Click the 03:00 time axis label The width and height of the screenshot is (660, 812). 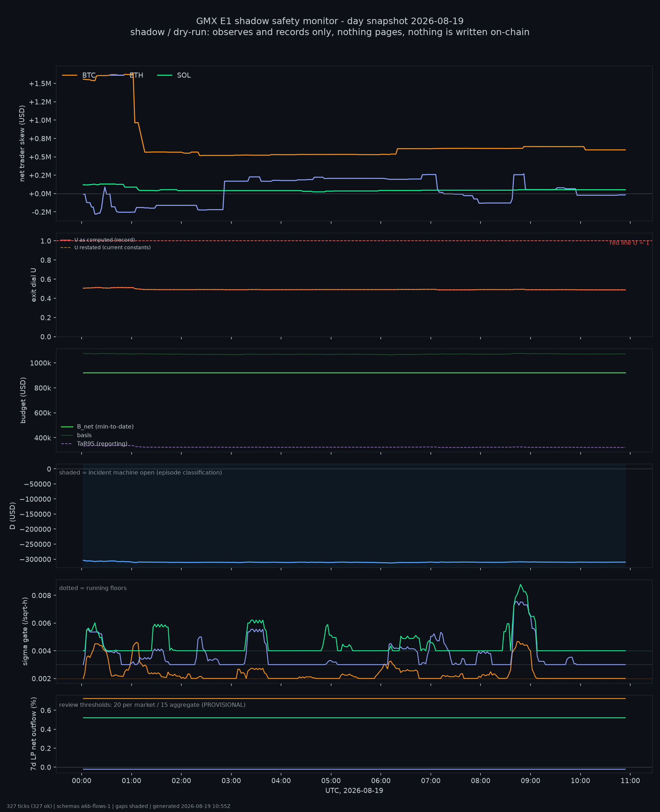tap(231, 781)
